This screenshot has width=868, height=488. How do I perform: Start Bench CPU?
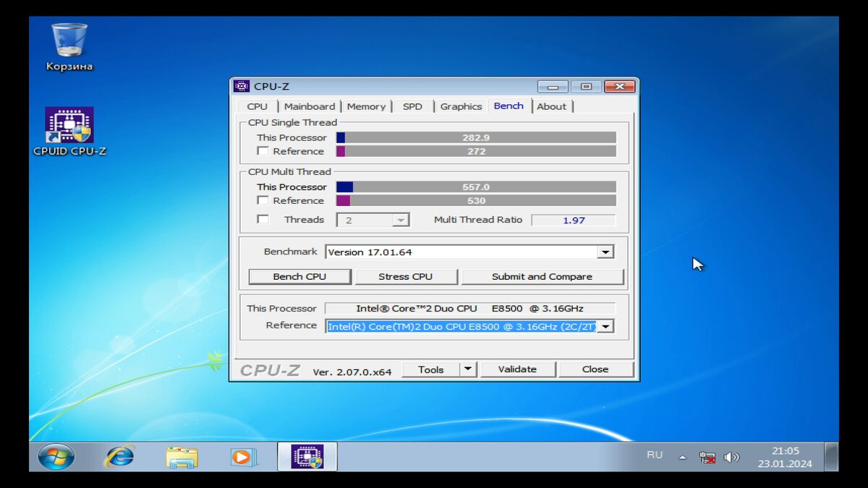[x=299, y=277]
